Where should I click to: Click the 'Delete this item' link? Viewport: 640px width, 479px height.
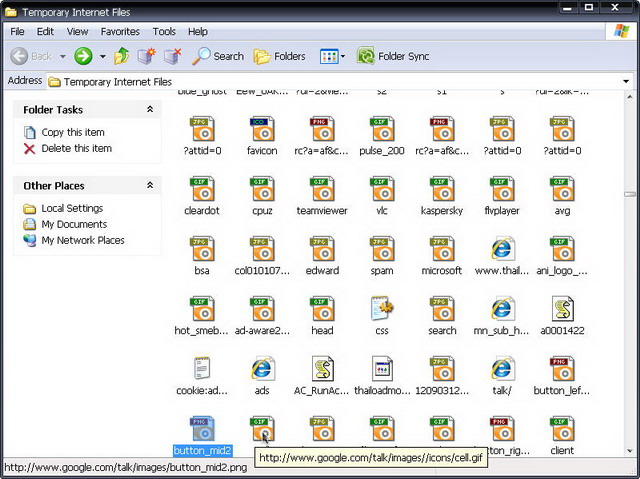tap(76, 148)
